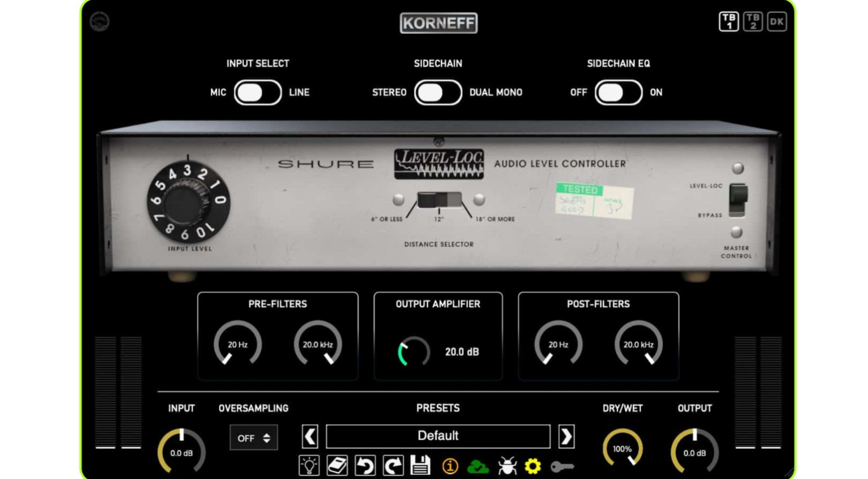Click the next preset arrow
The height and width of the screenshot is (479, 868).
[x=566, y=436]
